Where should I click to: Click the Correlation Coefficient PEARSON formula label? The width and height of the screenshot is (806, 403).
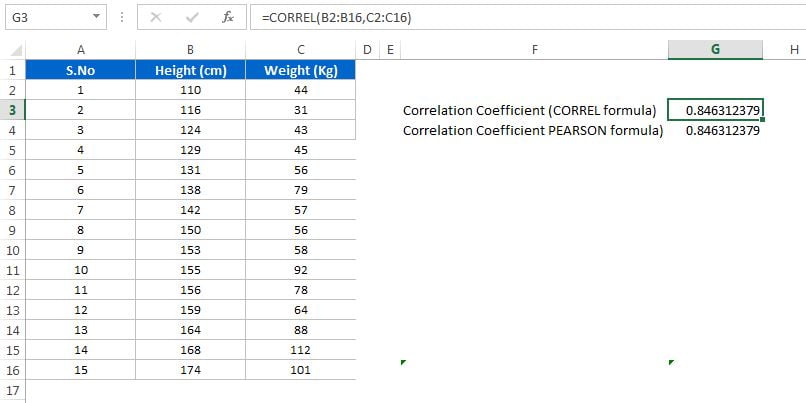(533, 131)
